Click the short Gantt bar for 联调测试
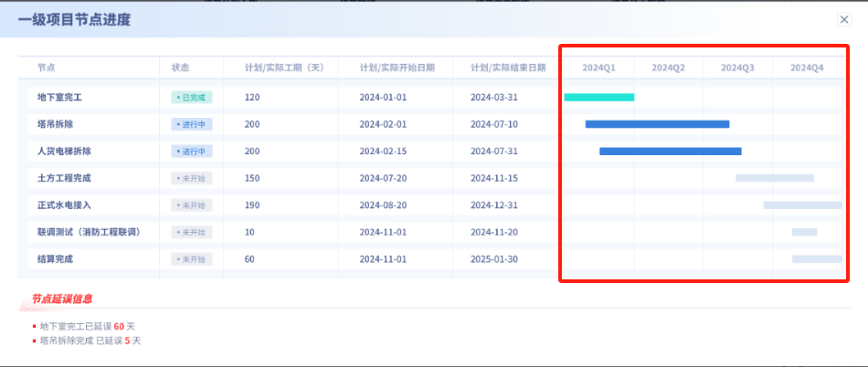Image resolution: width=868 pixels, height=367 pixels. click(x=804, y=232)
